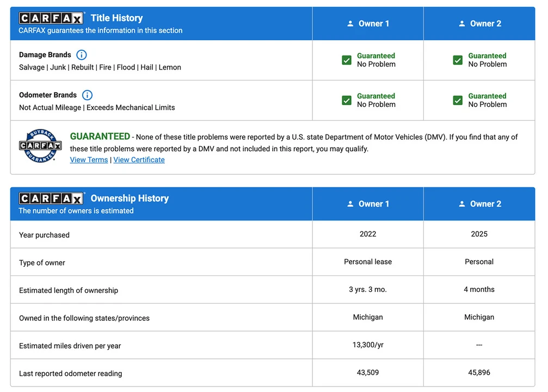Viewport: 548px width, 392px height.
Task: Click the Damage Brands label
Action: point(45,55)
